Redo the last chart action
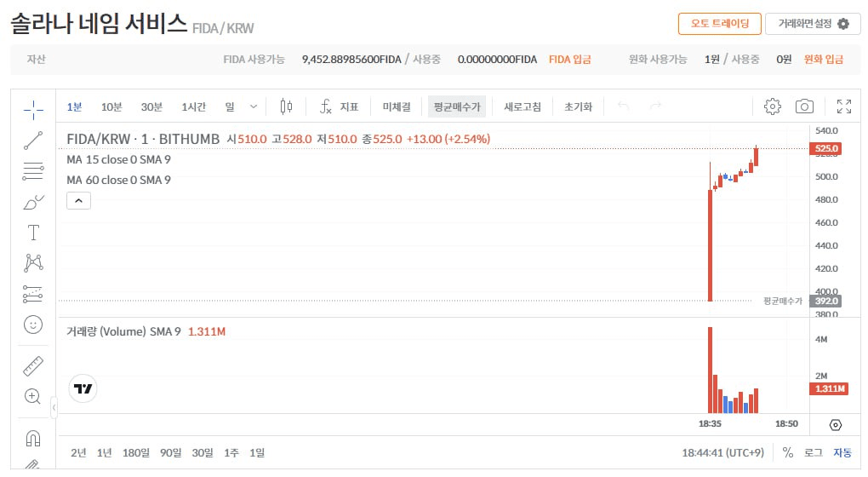This screenshot has width=868, height=477. pos(655,106)
